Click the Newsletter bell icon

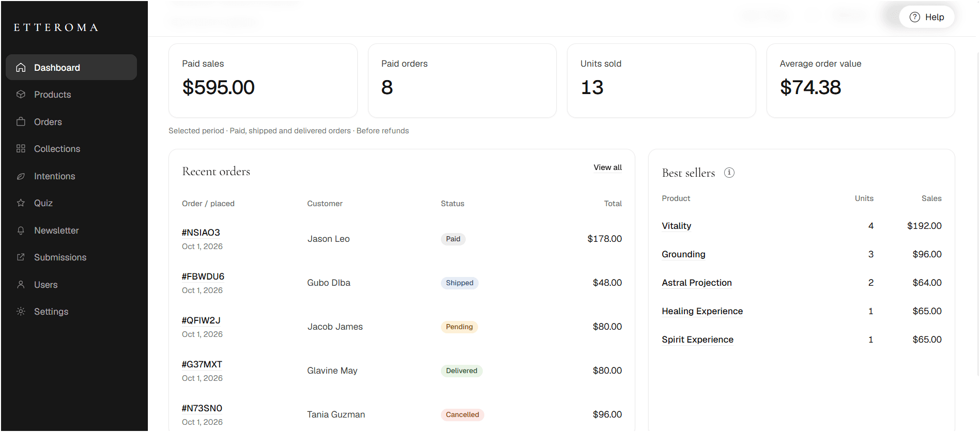coord(21,230)
